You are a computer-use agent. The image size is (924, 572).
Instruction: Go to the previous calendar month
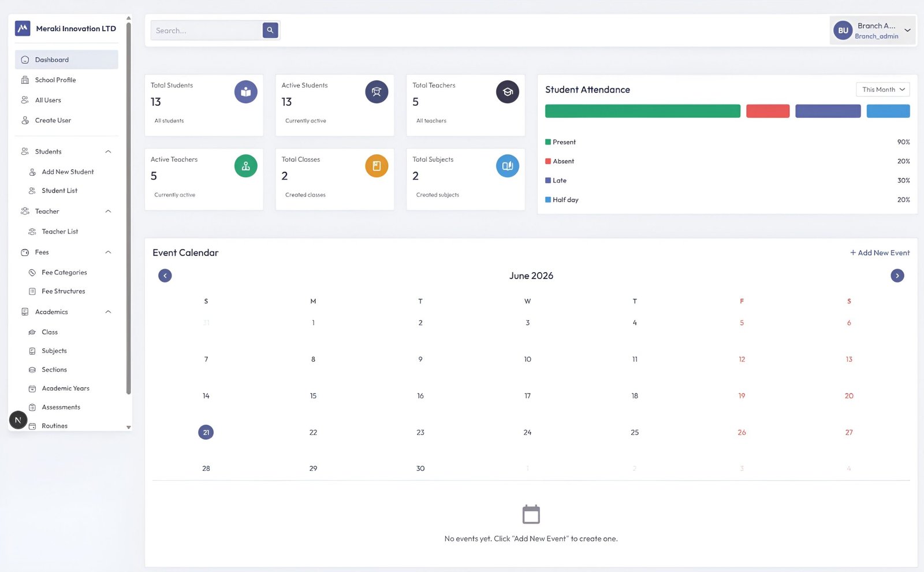(x=165, y=276)
